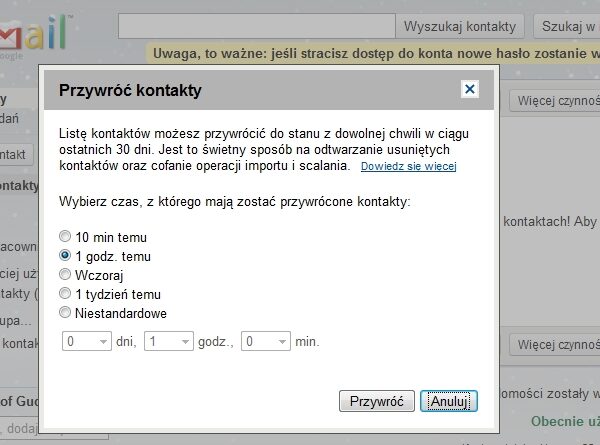The height and width of the screenshot is (445, 600).
Task: Select the 10 min temu radio option
Action: 65,236
